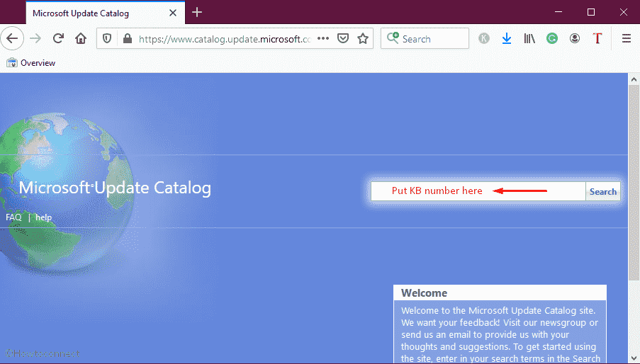Click the green Grammarly extension icon
The image size is (640, 364).
pyautogui.click(x=552, y=39)
